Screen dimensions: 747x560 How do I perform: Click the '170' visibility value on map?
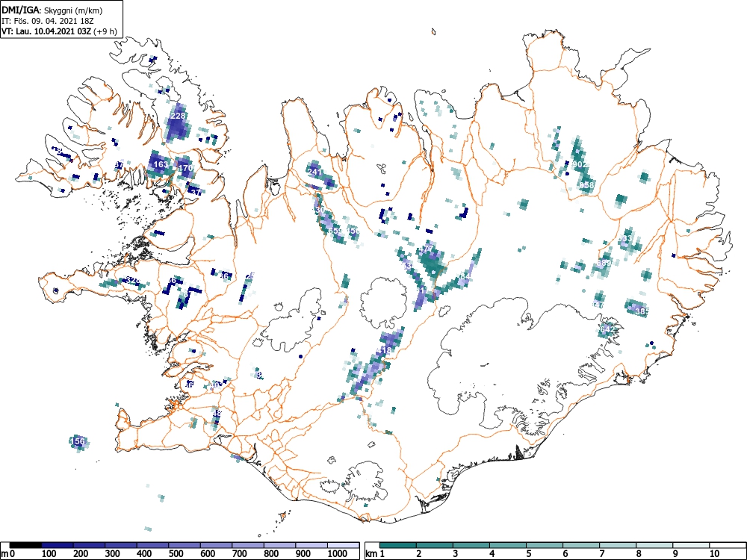(185, 167)
